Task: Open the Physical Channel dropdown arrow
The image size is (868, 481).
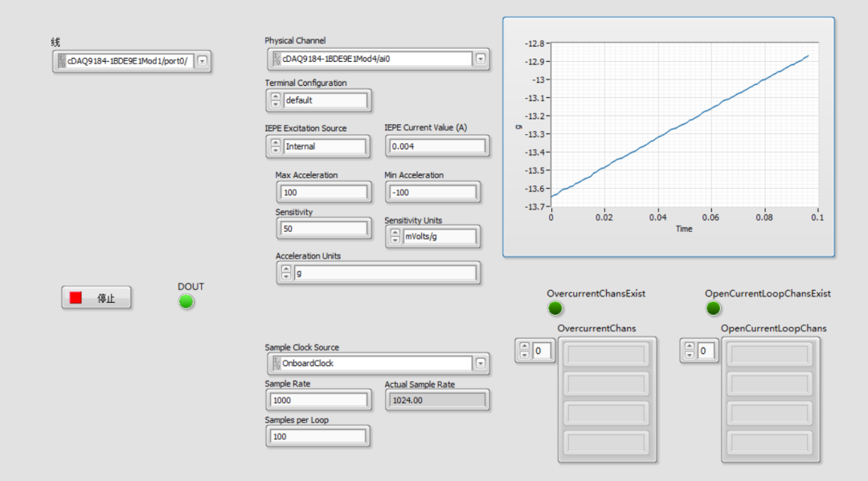Action: [481, 59]
